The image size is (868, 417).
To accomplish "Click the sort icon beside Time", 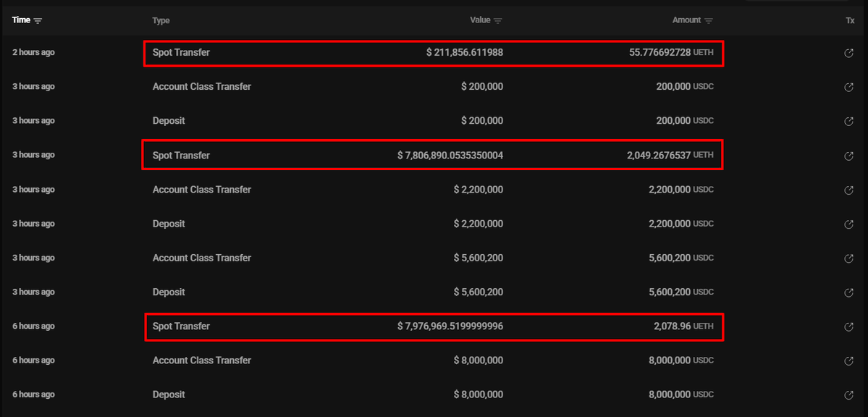I will [38, 21].
